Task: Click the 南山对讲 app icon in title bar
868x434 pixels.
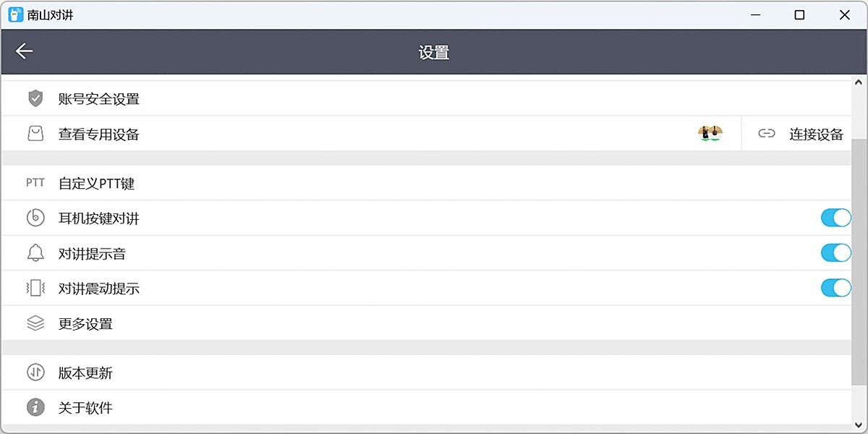Action: click(14, 14)
